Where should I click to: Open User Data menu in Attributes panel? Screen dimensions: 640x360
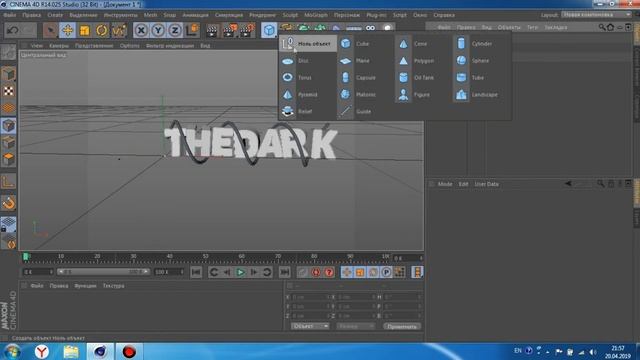click(487, 184)
